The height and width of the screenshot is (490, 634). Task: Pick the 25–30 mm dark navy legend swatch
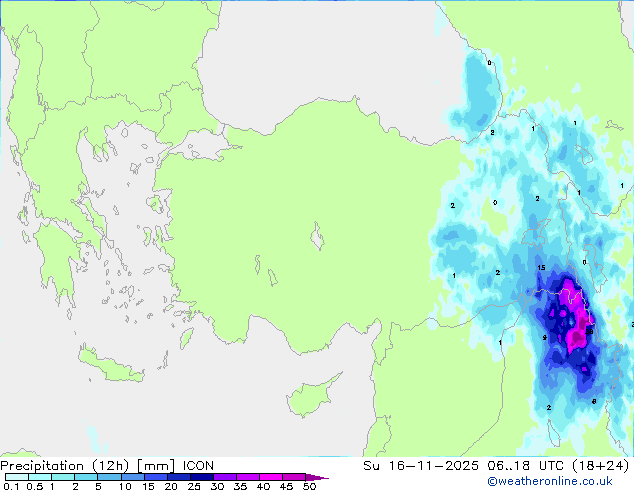[202, 477]
